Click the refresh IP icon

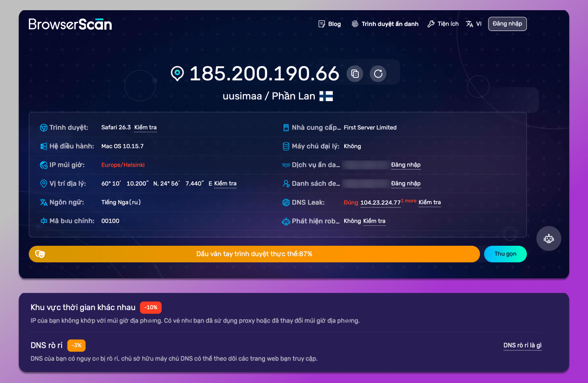[x=377, y=73]
